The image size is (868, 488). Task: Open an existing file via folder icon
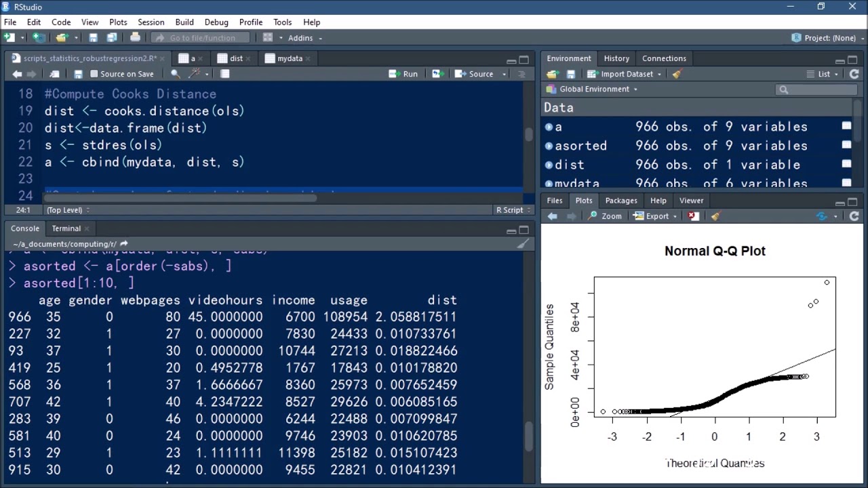point(62,38)
